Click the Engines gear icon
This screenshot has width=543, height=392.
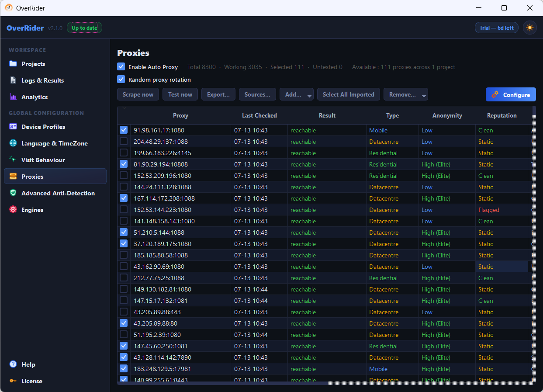pyautogui.click(x=13, y=210)
